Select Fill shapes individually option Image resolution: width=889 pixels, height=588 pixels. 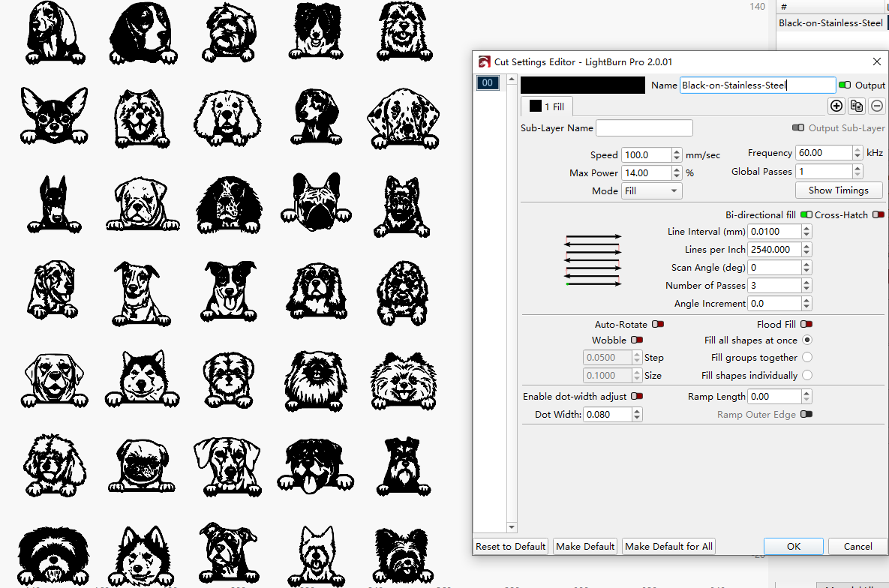pyautogui.click(x=807, y=376)
